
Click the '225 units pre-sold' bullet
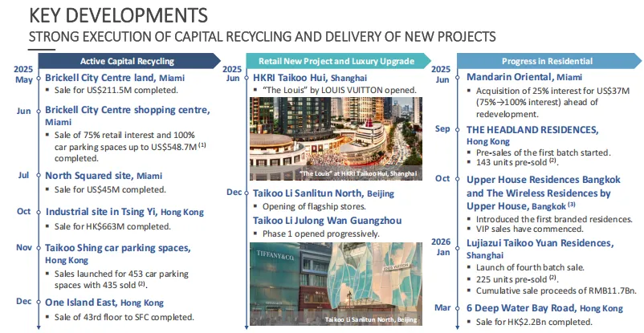point(516,279)
